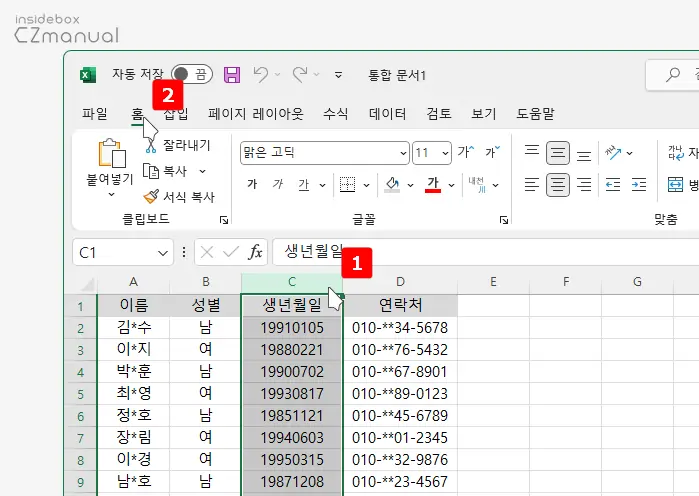
Task: Open the Font Color dropdown arrow
Action: click(x=451, y=185)
